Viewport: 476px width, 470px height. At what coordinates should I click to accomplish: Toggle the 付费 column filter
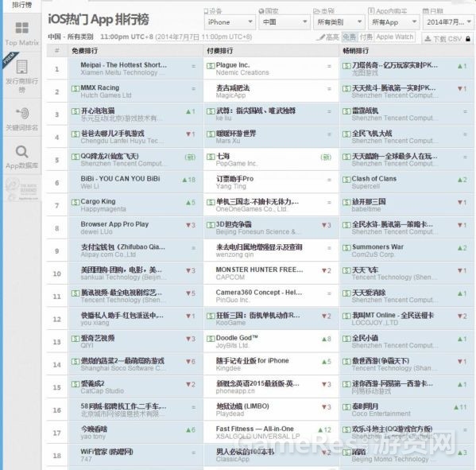pyautogui.click(x=366, y=37)
